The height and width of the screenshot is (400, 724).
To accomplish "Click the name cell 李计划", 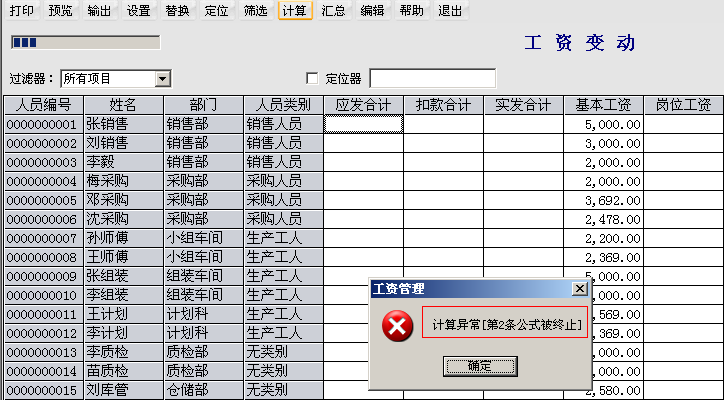I will [x=124, y=333].
